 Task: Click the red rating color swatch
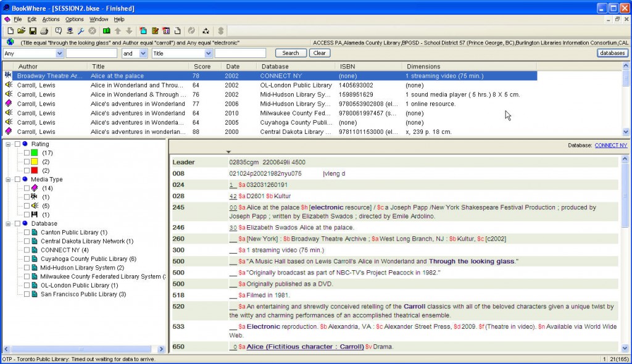point(35,170)
